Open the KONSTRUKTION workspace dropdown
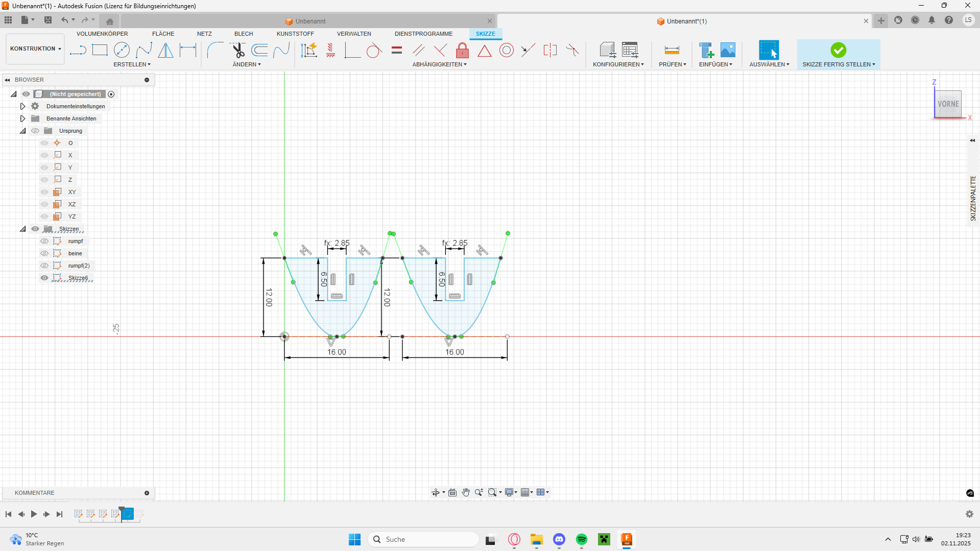980x551 pixels. (x=35, y=49)
